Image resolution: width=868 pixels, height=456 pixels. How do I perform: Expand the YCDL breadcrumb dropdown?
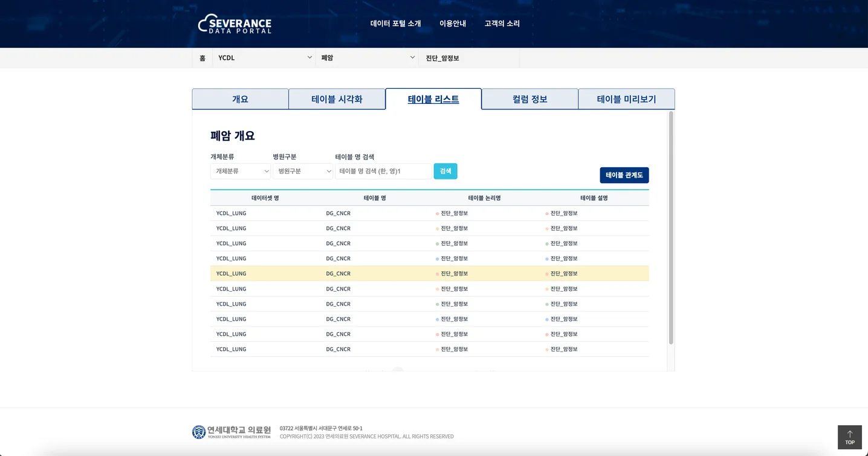click(x=264, y=58)
